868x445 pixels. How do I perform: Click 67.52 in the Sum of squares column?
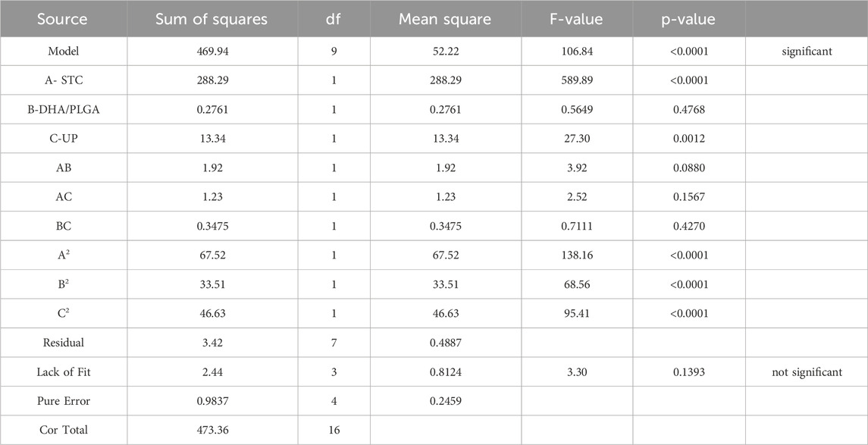pyautogui.click(x=212, y=255)
